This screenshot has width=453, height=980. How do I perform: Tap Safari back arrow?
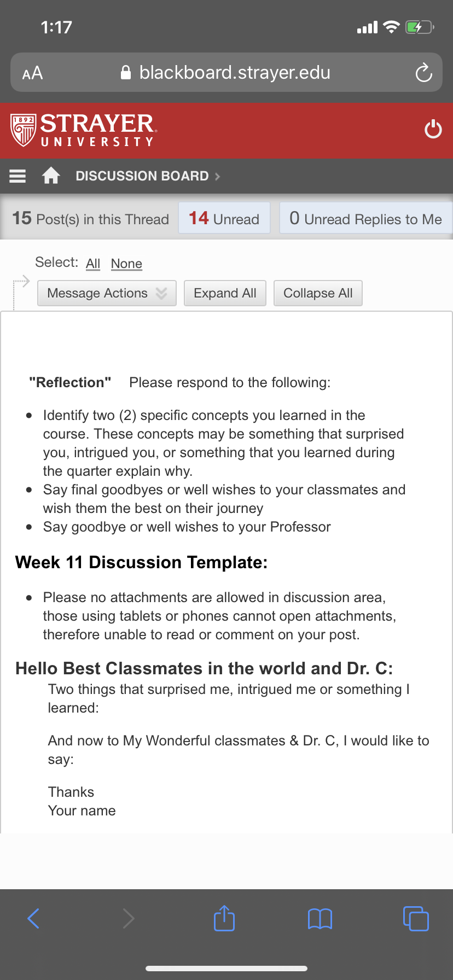[33, 918]
